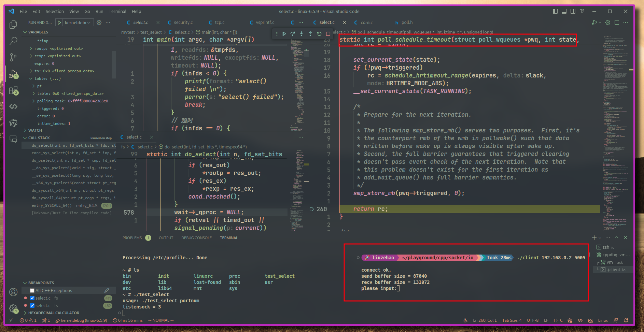Start debugging with the green play button
The height and width of the screenshot is (332, 644).
pos(59,23)
